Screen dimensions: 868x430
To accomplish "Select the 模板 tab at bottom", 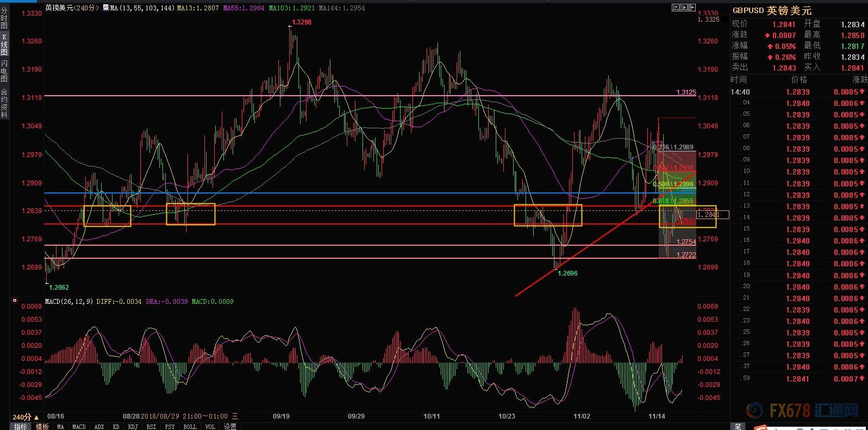I will click(x=42, y=426).
